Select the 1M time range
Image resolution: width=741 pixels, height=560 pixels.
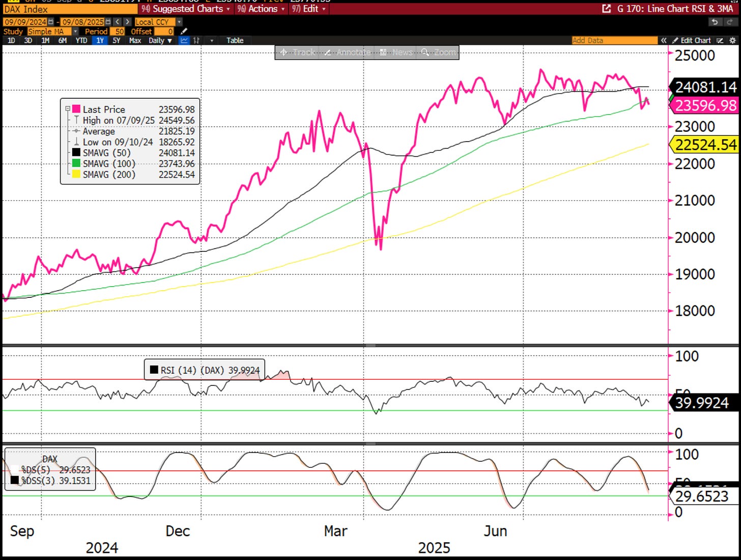pyautogui.click(x=45, y=40)
